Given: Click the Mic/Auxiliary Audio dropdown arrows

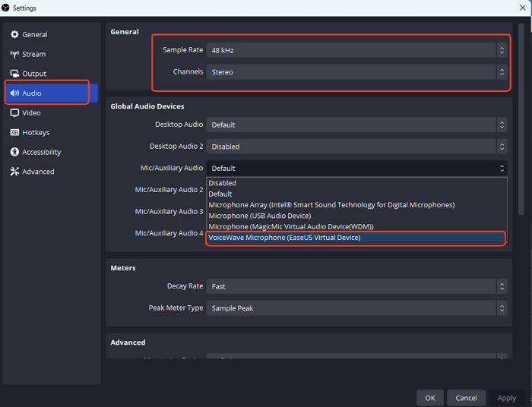Looking at the screenshot, I should pyautogui.click(x=502, y=168).
